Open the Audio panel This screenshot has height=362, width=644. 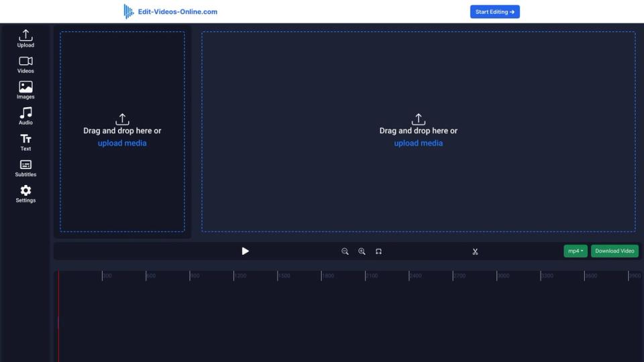point(25,116)
